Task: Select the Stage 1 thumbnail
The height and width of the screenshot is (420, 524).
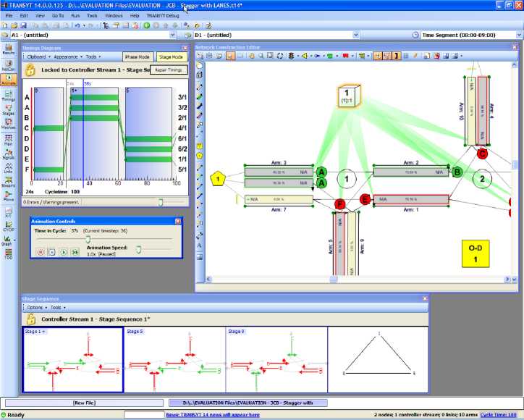Action: coord(73,359)
